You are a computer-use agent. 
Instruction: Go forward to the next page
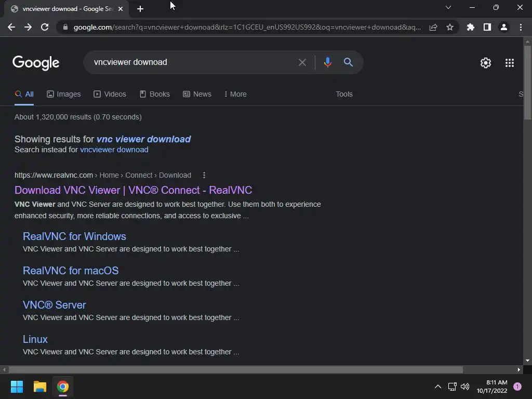point(28,27)
